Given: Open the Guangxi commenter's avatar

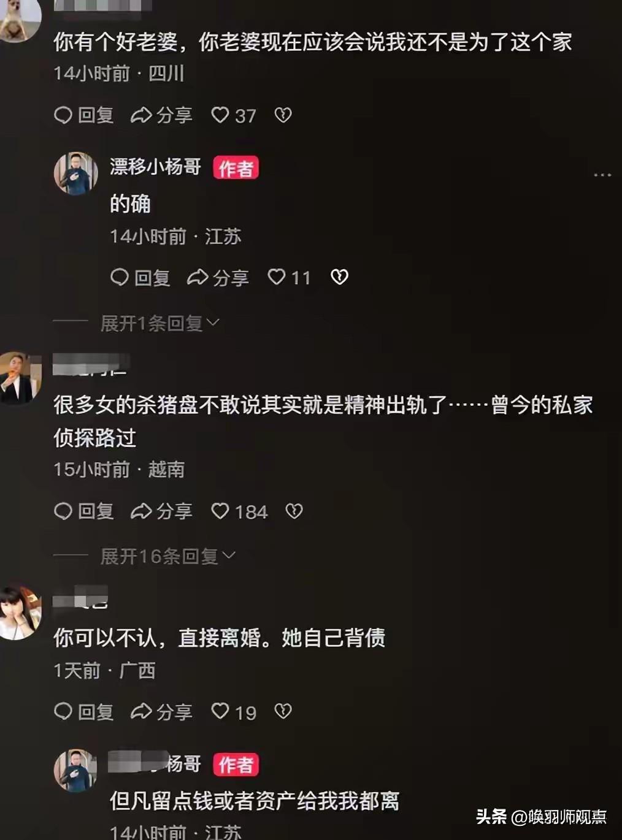Looking at the screenshot, I should pos(19,613).
